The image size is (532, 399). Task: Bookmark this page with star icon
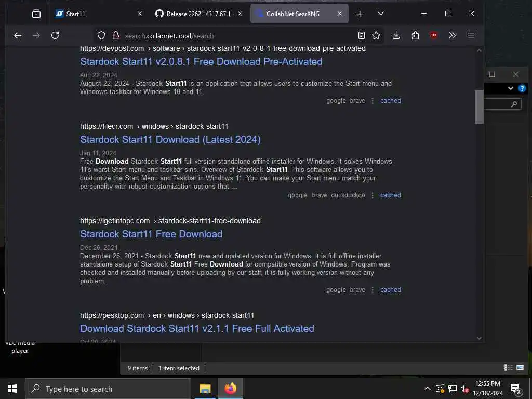coord(376,35)
